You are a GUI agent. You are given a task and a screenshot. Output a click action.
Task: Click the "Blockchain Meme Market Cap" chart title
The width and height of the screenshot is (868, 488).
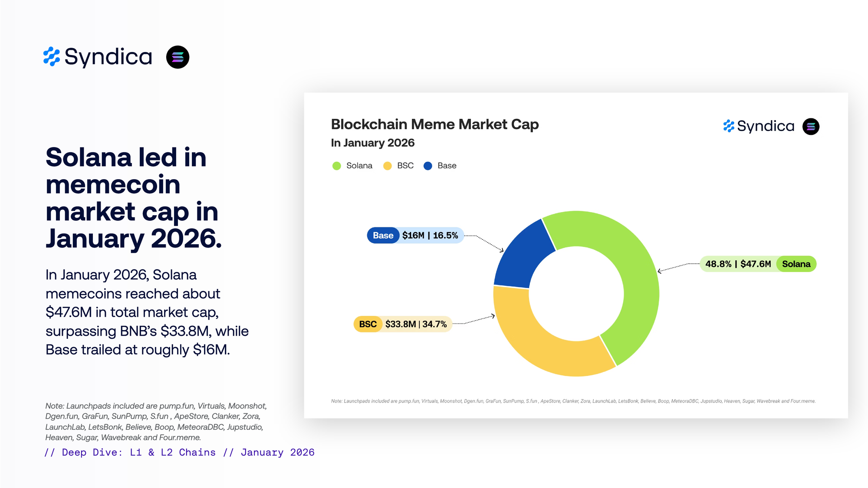pyautogui.click(x=435, y=124)
